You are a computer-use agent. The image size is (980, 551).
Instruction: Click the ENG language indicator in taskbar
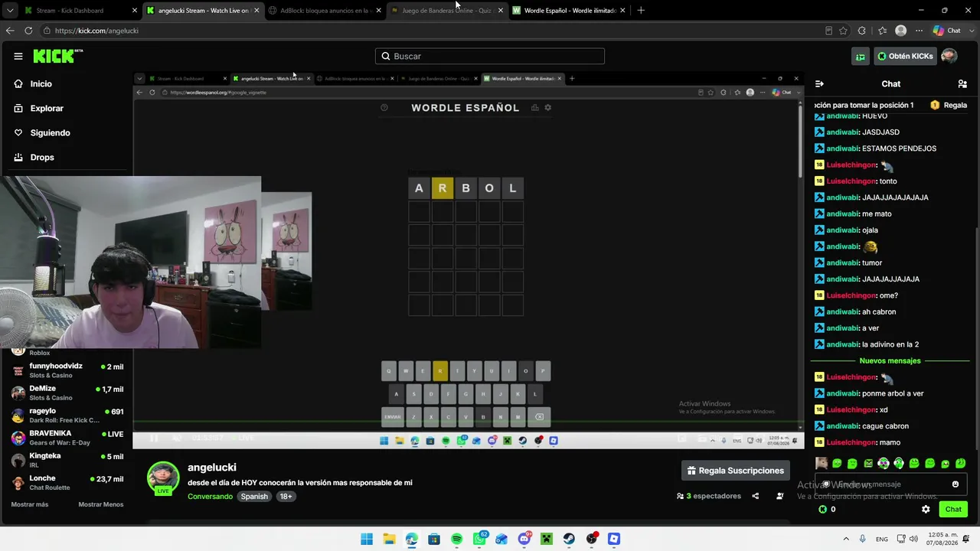pos(882,539)
